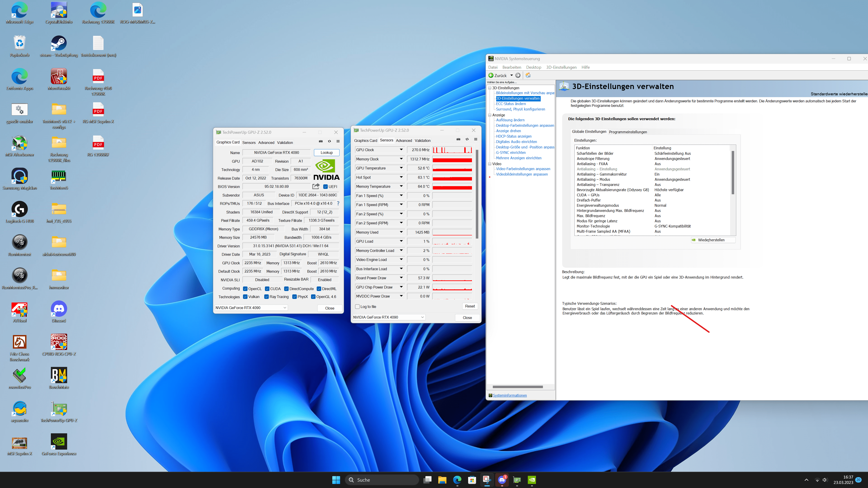868x488 pixels.
Task: Click the settings list vertical scrollbar in NVIDIA panel
Action: click(x=733, y=172)
